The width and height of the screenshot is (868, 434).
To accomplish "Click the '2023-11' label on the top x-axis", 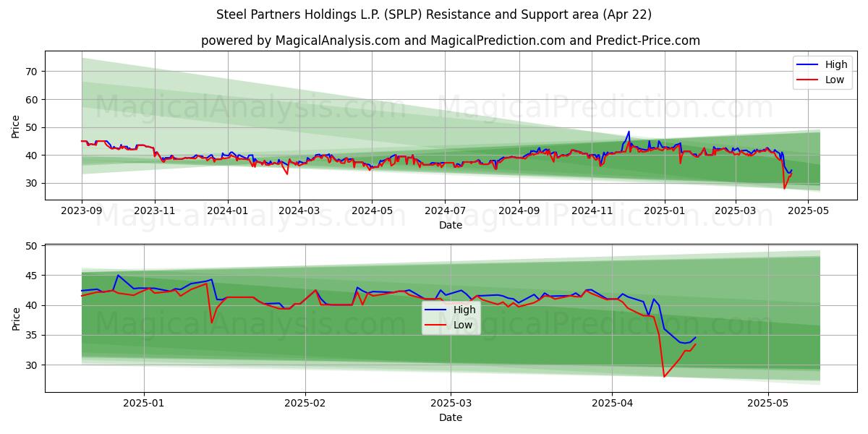I will pos(154,211).
